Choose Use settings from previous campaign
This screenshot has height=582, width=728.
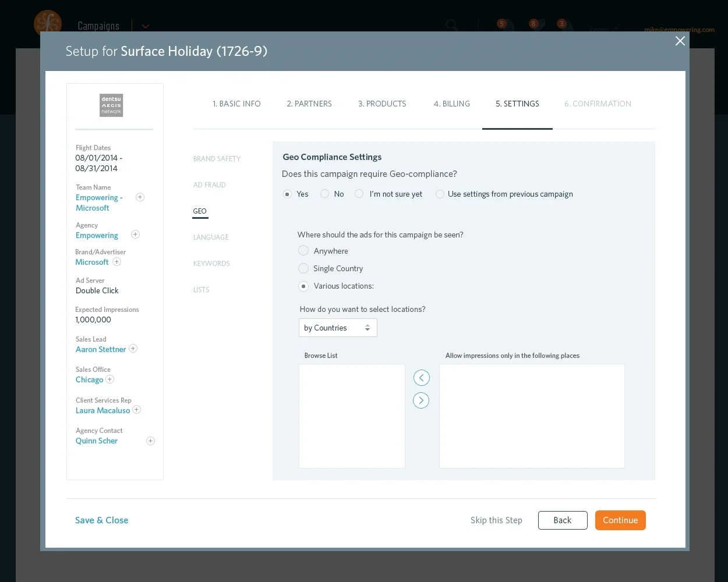440,194
